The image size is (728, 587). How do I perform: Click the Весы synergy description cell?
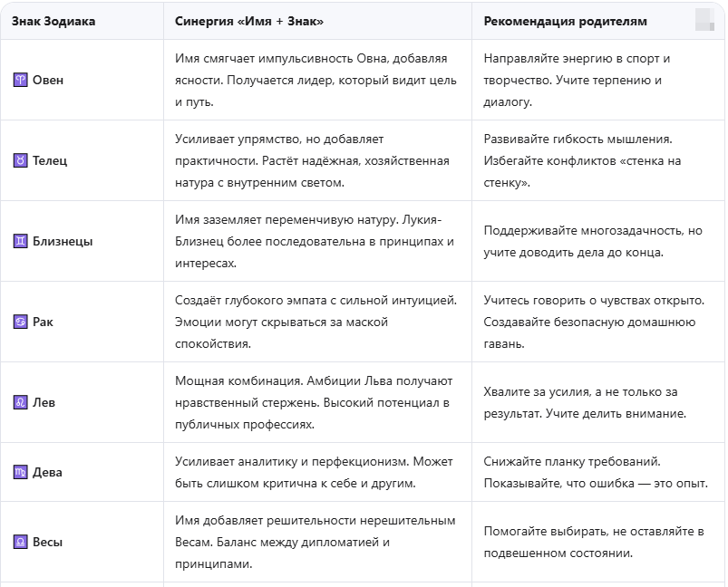(x=317, y=542)
